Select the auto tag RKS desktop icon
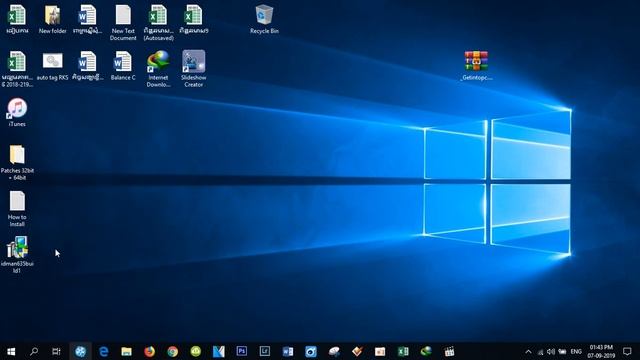The image size is (640, 360). click(x=53, y=66)
